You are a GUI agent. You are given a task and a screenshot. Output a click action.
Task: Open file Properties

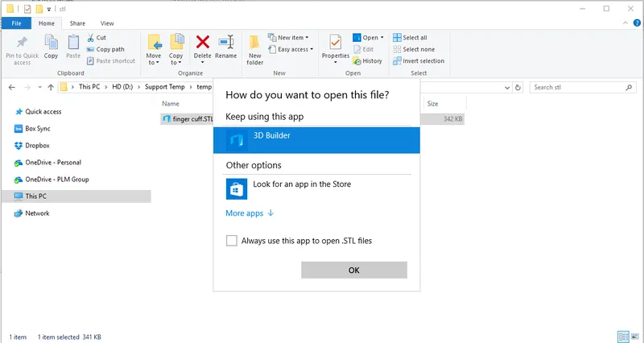336,49
